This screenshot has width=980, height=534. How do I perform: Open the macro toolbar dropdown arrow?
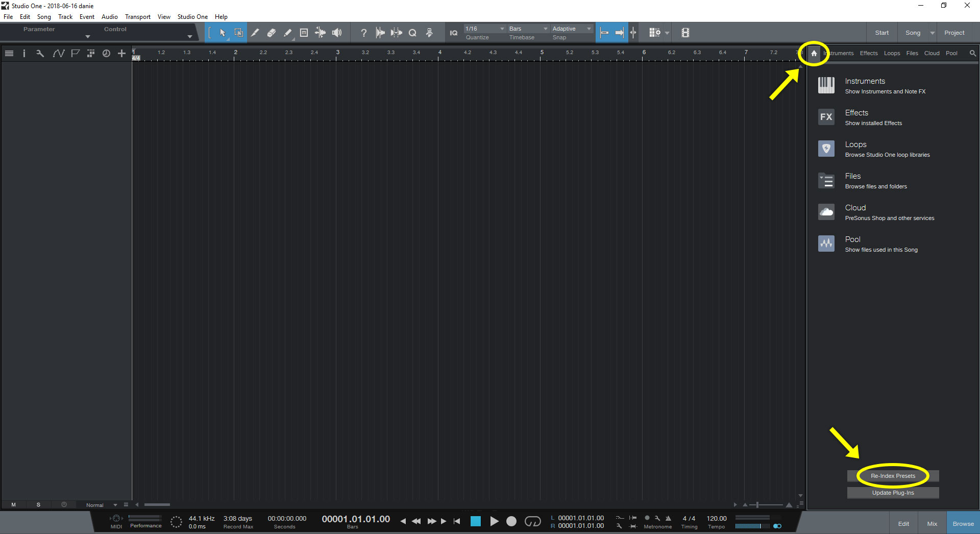pyautogui.click(x=667, y=33)
